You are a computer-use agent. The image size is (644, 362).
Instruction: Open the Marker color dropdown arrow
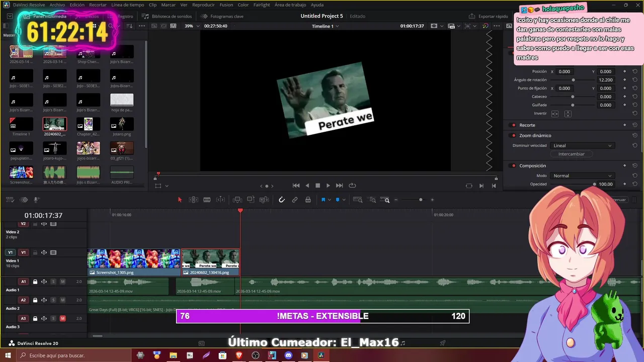pos(344,200)
